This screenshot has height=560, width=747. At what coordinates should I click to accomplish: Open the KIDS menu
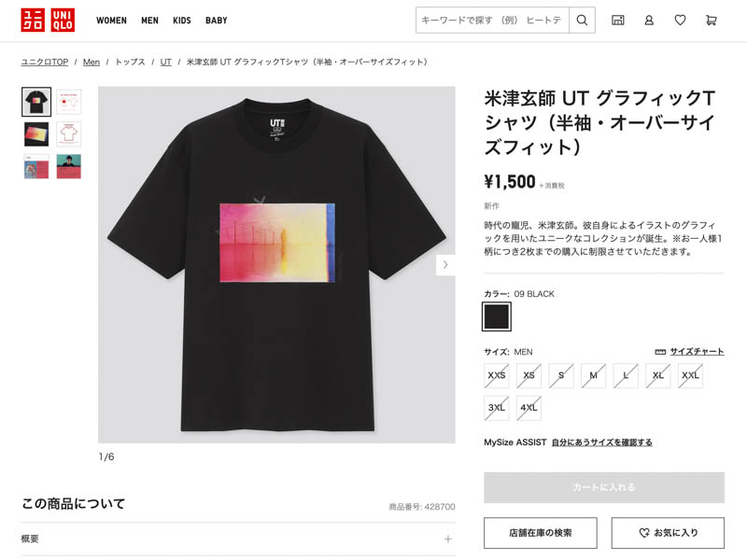[181, 21]
